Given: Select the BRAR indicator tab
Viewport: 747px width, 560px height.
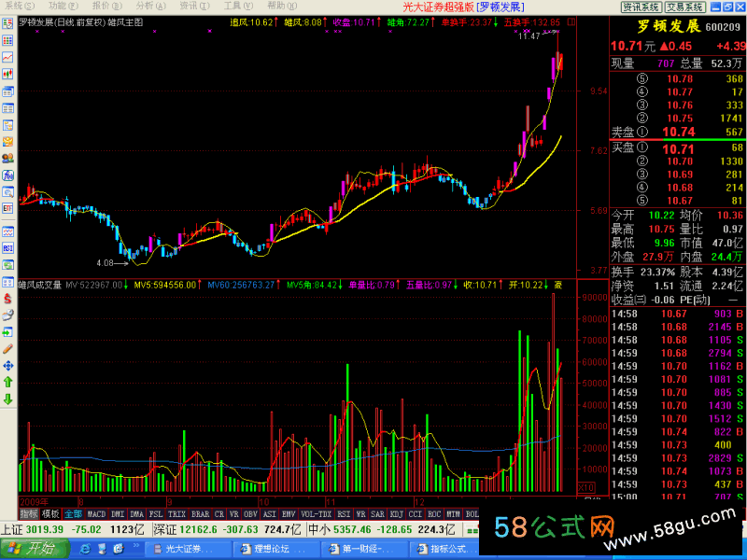Looking at the screenshot, I should pos(200,514).
